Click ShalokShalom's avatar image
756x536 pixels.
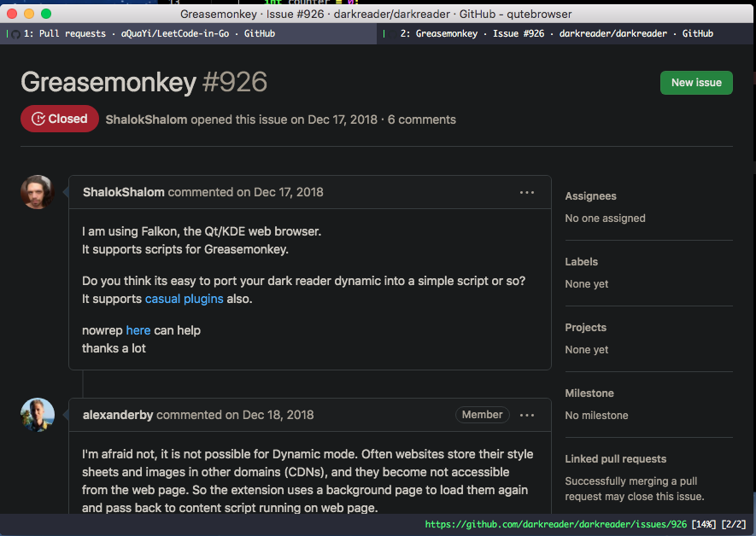point(37,191)
